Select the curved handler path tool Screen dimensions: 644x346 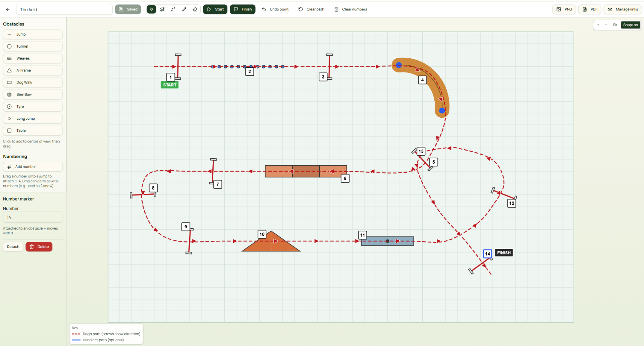click(173, 9)
